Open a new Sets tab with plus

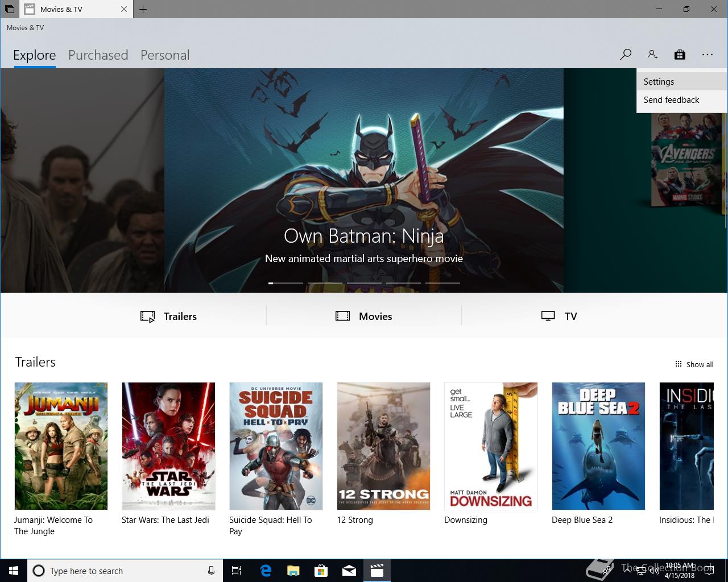[143, 9]
